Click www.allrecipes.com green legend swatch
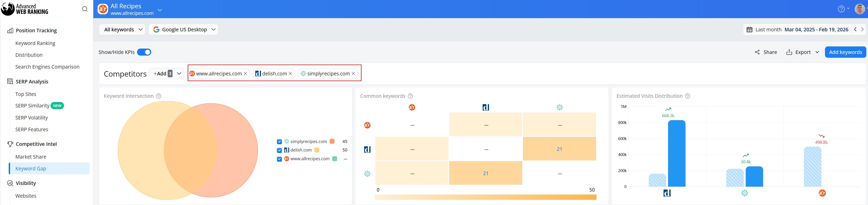Viewport: 868px width, 205px height. coord(335,159)
